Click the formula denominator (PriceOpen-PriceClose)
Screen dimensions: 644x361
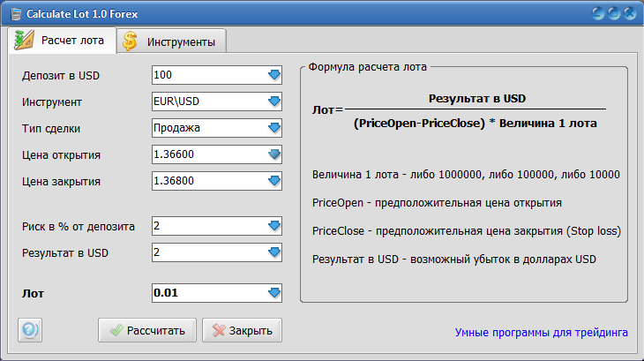pos(419,124)
